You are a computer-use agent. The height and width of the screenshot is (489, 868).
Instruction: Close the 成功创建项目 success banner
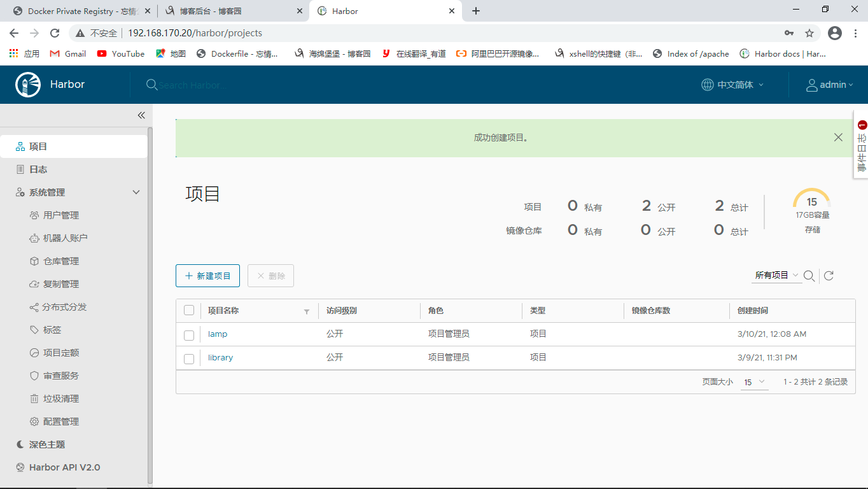click(838, 138)
